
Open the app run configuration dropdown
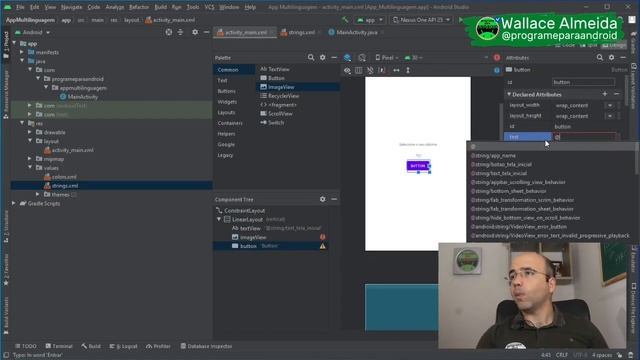click(370, 20)
